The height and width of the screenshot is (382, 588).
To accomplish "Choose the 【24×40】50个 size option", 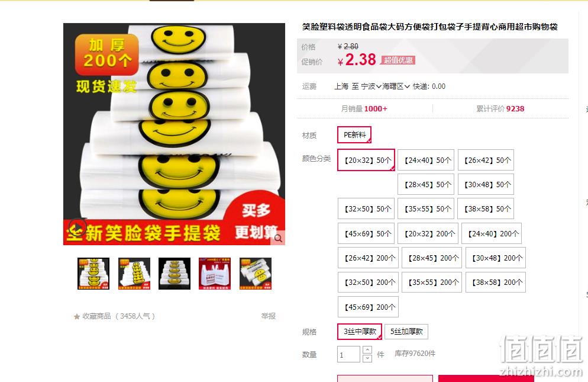I will click(x=426, y=160).
